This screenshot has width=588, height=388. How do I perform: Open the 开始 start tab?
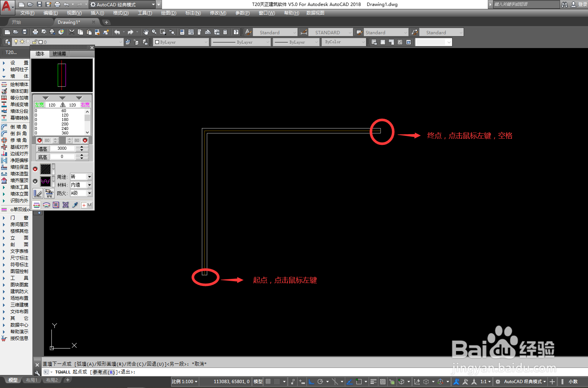(16, 22)
